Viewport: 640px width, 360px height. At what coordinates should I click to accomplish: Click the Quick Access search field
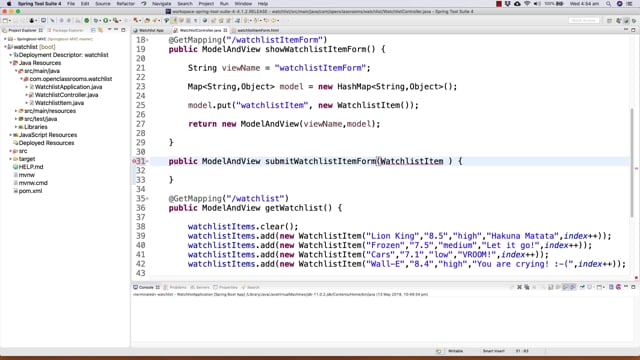pyautogui.click(x=584, y=20)
